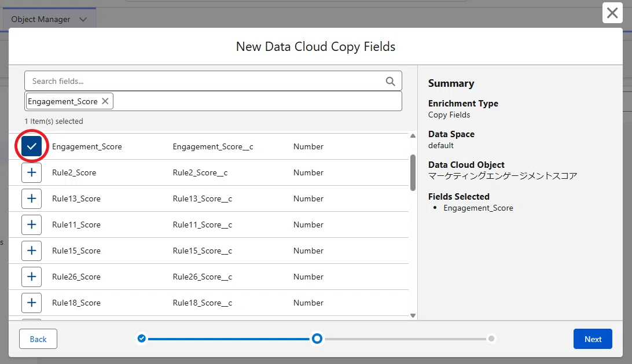Click Engagement_Score in the Fields Selected summary

click(479, 208)
